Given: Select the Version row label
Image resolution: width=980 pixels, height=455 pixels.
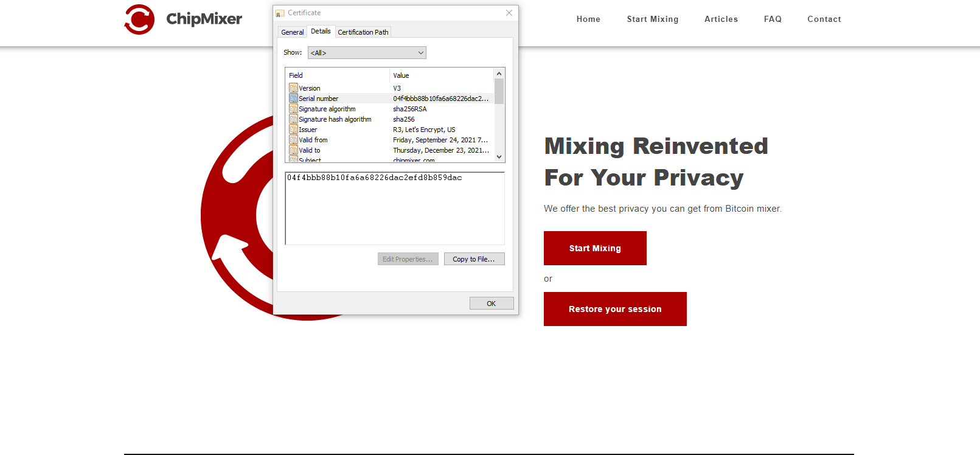Looking at the screenshot, I should (x=310, y=88).
